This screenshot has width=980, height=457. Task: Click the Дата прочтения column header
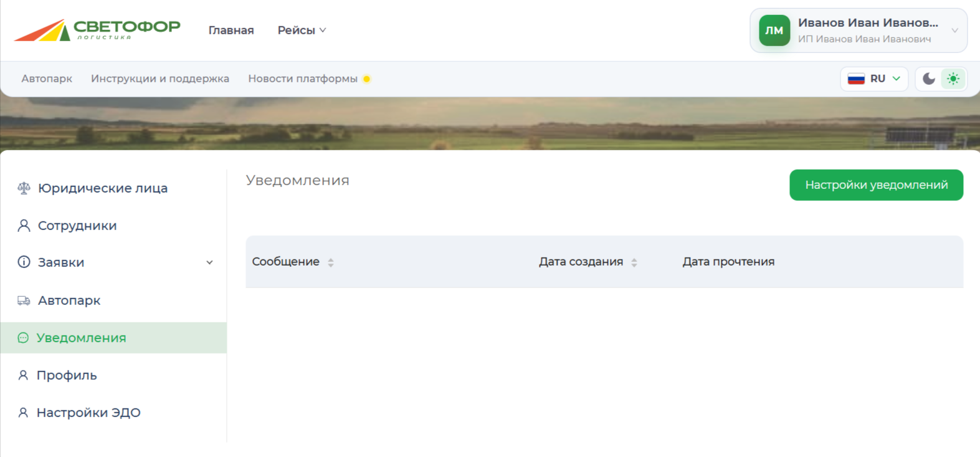[x=728, y=262]
